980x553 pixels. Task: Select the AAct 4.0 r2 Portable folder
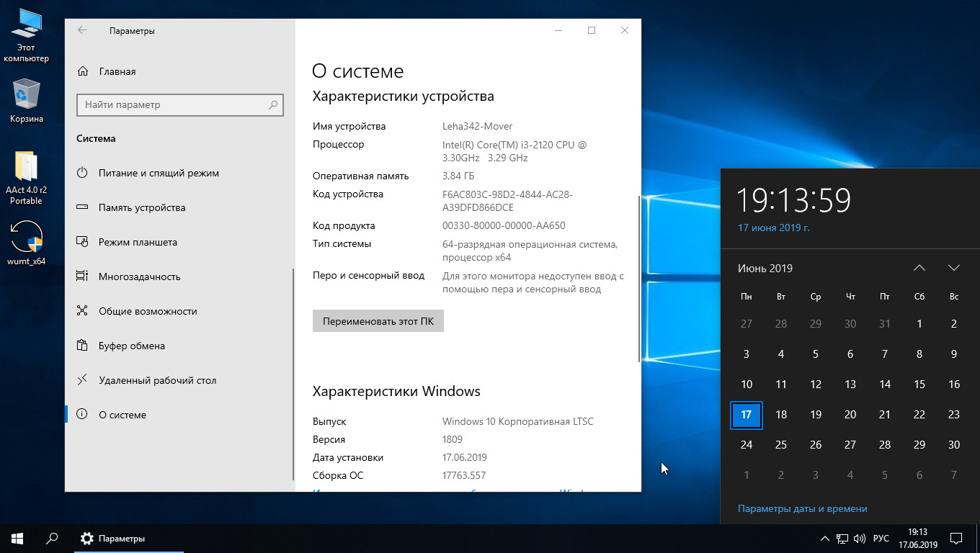point(26,178)
